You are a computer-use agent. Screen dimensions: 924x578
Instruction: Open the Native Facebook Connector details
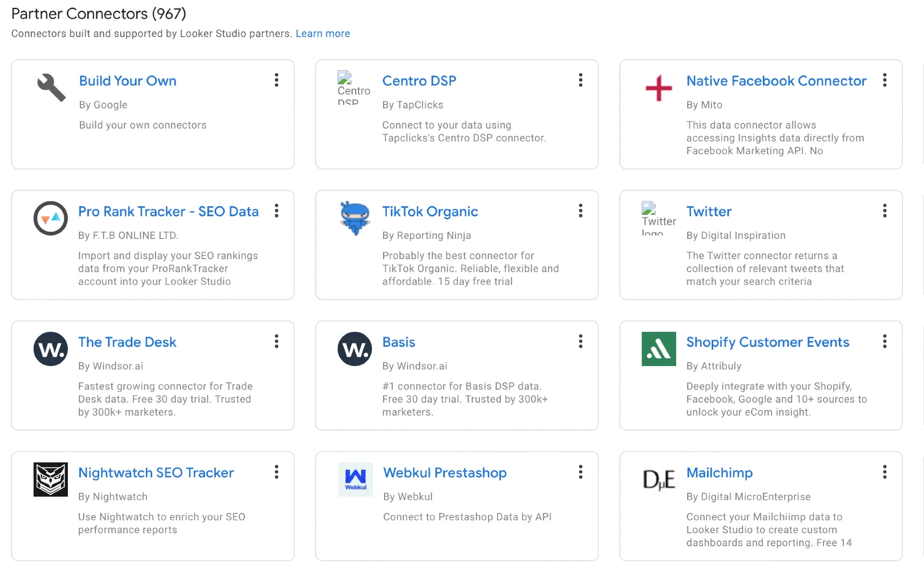(776, 81)
